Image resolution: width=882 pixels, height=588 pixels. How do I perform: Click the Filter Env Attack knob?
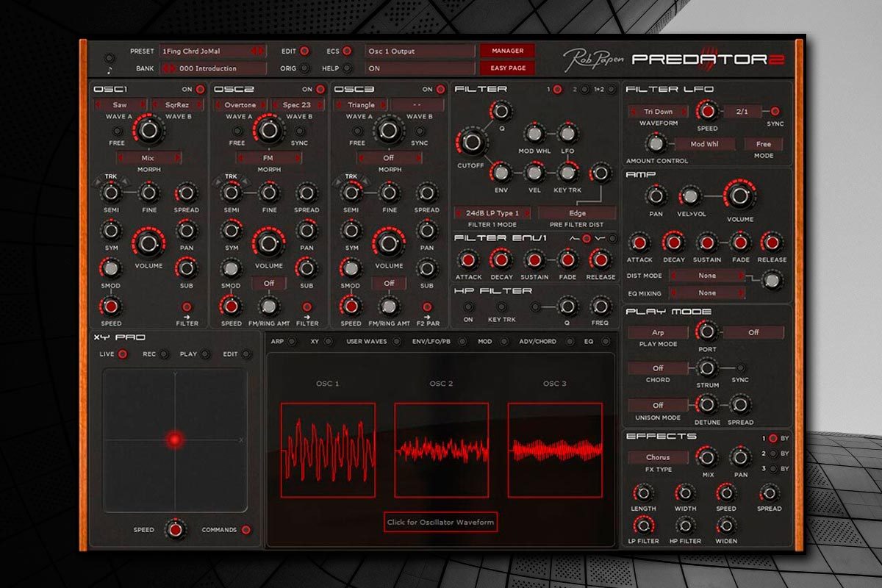(x=469, y=259)
